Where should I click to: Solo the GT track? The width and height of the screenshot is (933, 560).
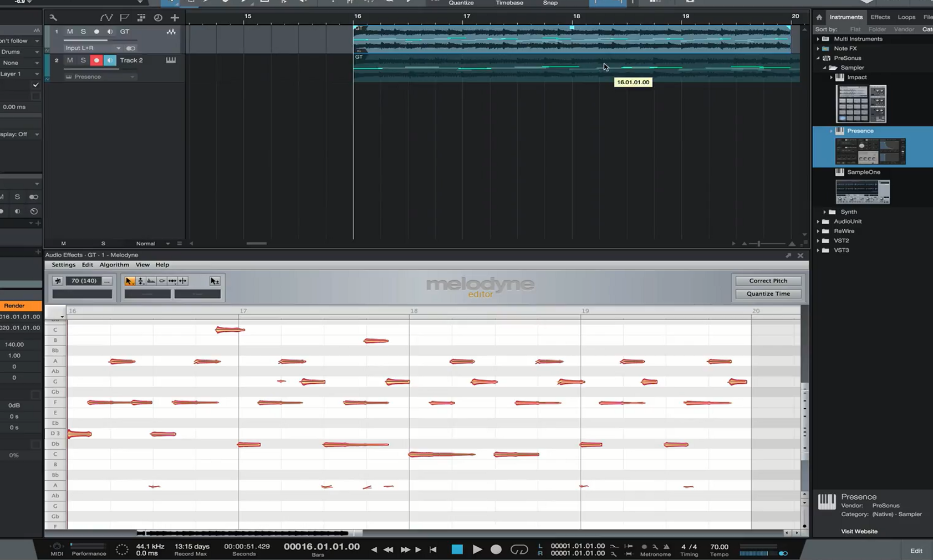83,32
